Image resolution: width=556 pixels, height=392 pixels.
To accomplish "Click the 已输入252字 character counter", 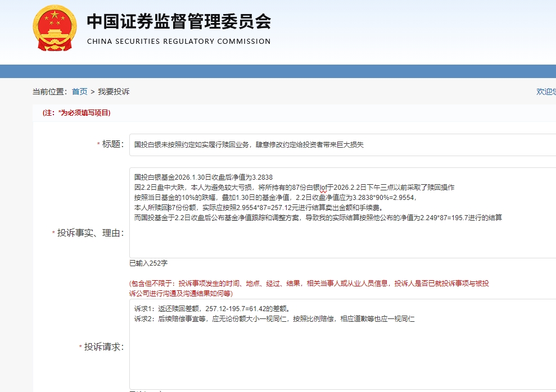I will click(x=148, y=263).
